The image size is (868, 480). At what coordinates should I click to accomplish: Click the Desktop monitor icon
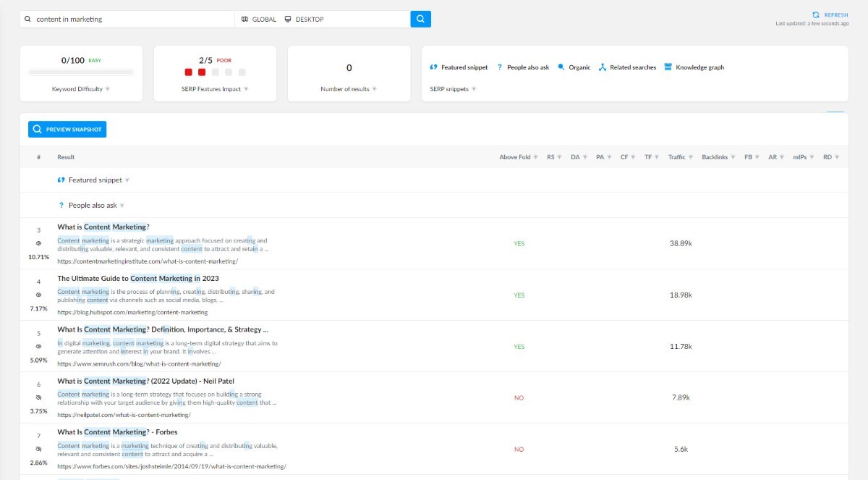click(288, 20)
